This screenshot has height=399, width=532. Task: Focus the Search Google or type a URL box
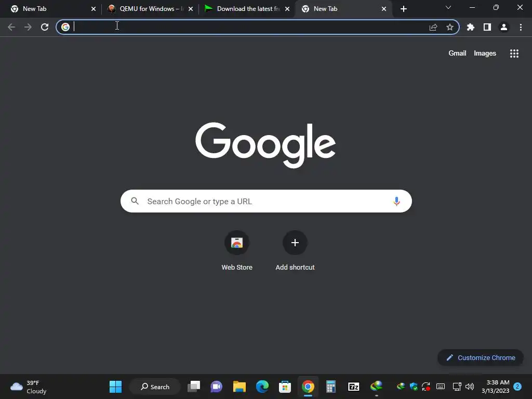pos(266,201)
